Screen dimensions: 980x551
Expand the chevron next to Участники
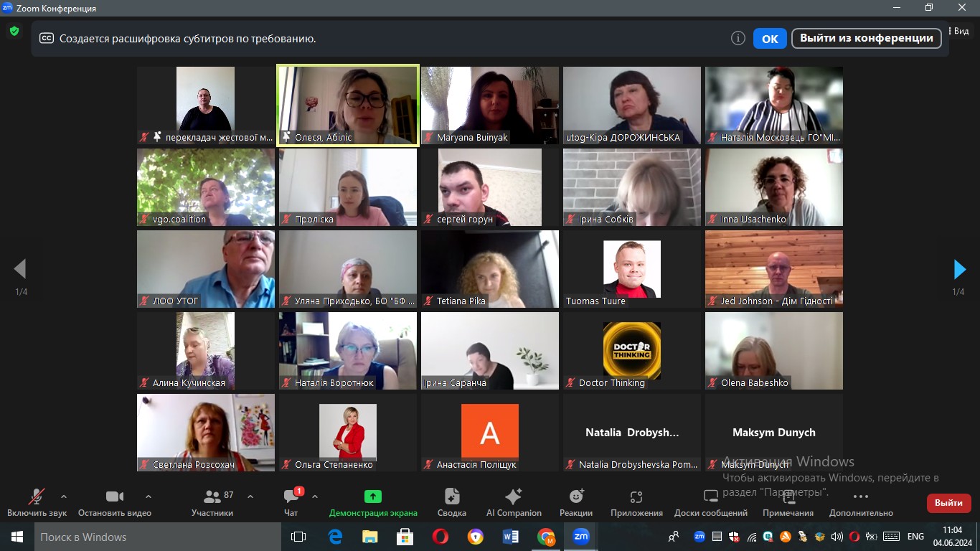250,496
